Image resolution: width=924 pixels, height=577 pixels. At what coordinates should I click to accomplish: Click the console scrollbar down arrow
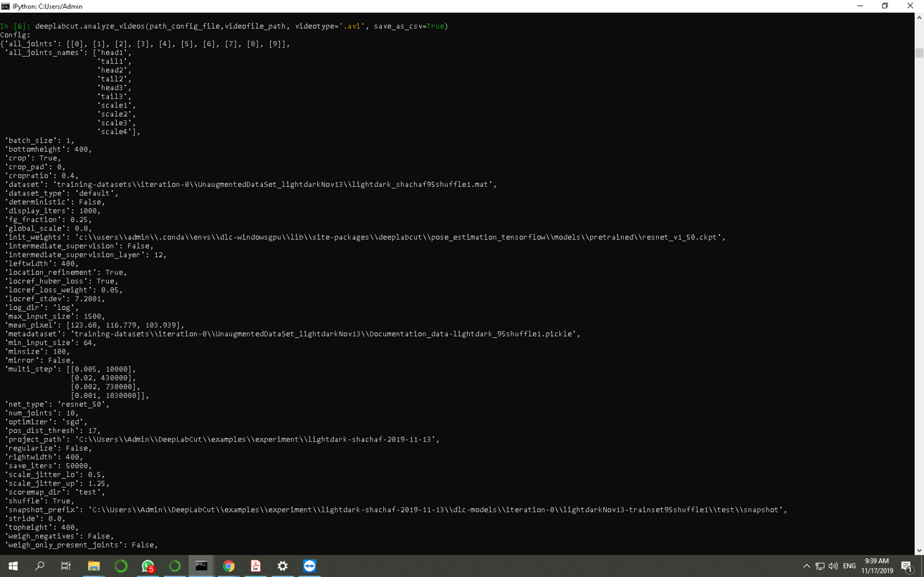click(x=918, y=550)
